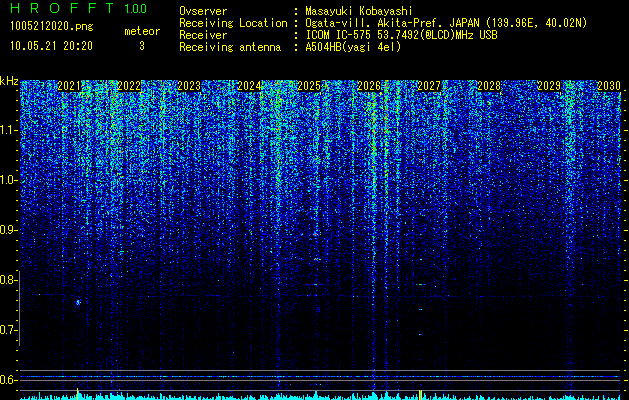Click the timestamp 10.05.21 20:20
629x400 pixels.
pos(52,46)
